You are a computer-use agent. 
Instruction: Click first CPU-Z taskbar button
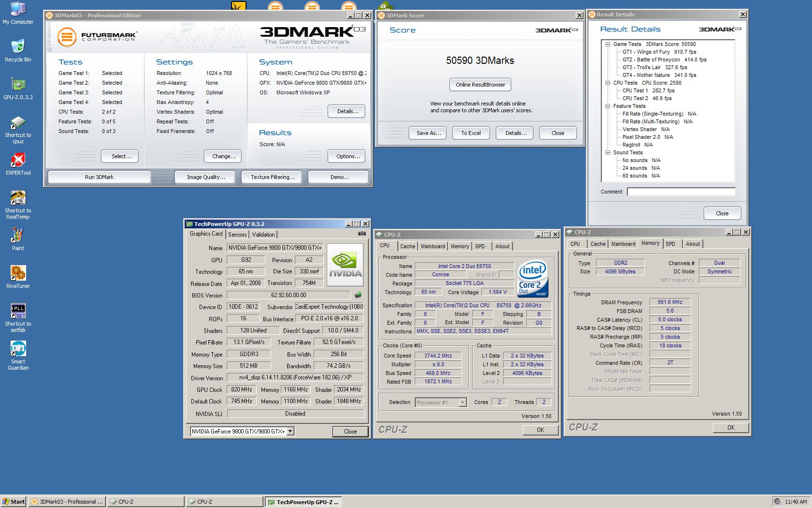[x=145, y=502]
